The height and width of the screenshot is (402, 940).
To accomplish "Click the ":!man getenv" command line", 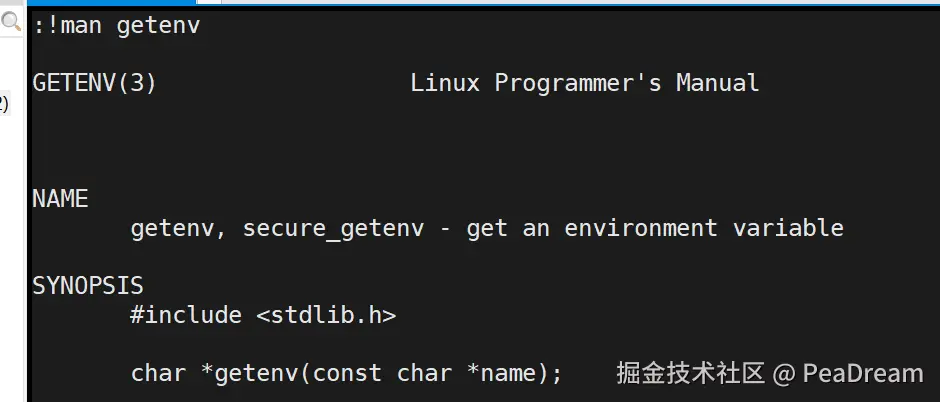I will pos(116,26).
